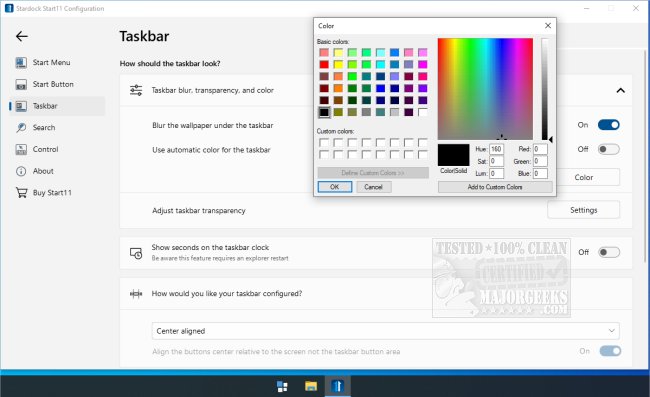The image size is (650, 397).
Task: Click the Green value input field
Action: [x=540, y=161]
